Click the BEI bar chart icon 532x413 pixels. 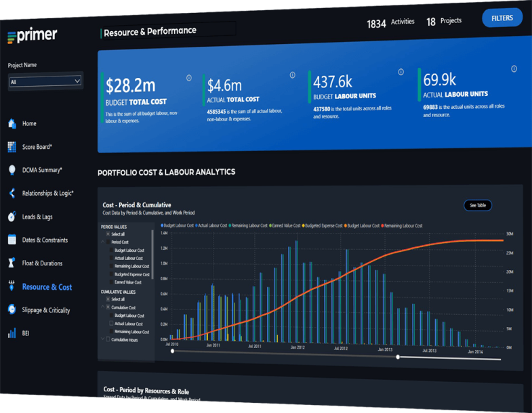click(12, 333)
